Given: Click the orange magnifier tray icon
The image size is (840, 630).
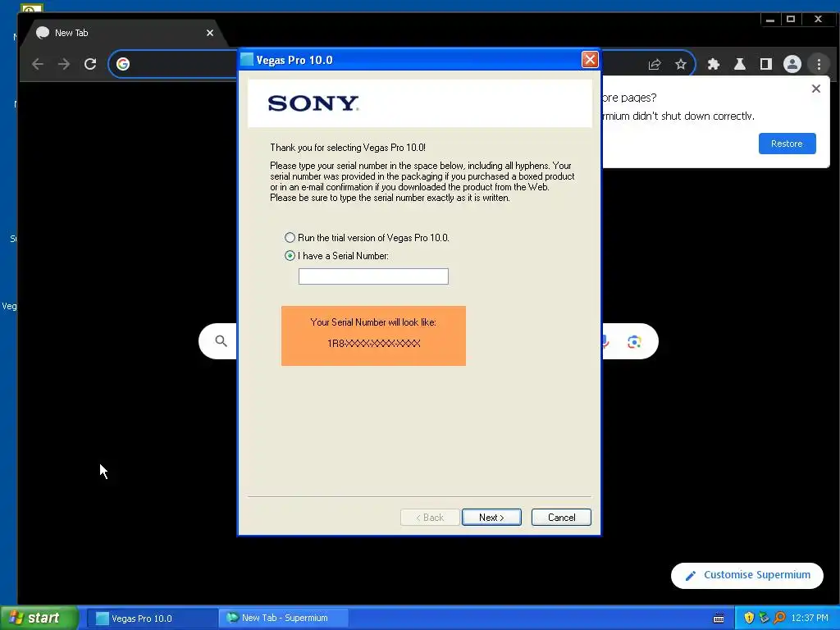Looking at the screenshot, I should pos(779,619).
